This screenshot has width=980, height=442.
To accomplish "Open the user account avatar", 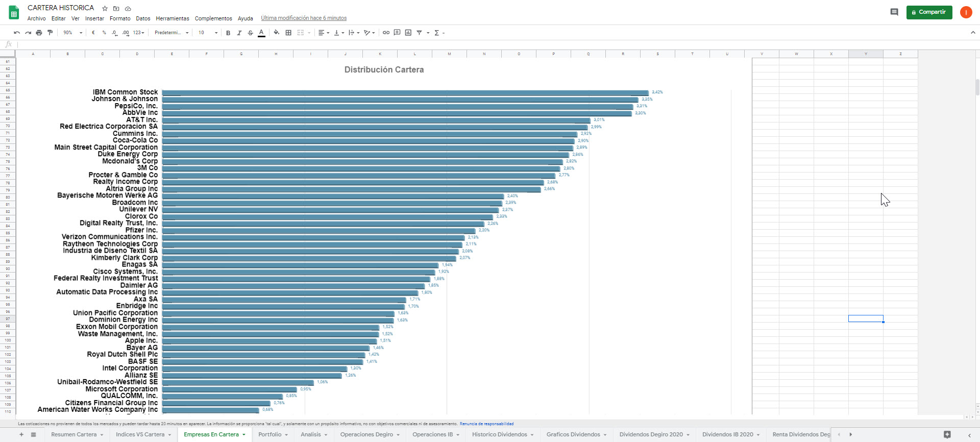I will (966, 12).
